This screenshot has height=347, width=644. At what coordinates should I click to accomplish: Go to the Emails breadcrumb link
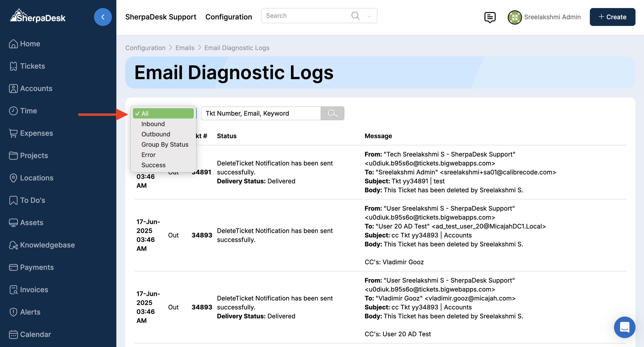point(185,48)
